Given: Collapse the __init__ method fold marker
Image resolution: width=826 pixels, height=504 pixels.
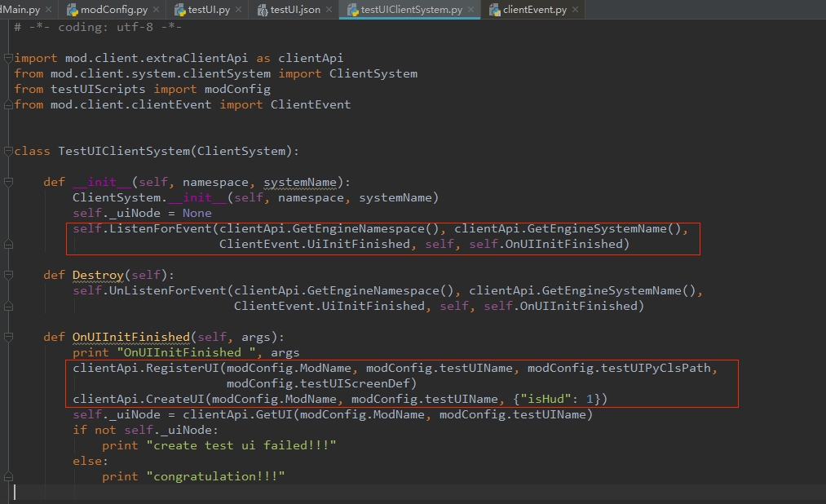Looking at the screenshot, I should 8,182.
